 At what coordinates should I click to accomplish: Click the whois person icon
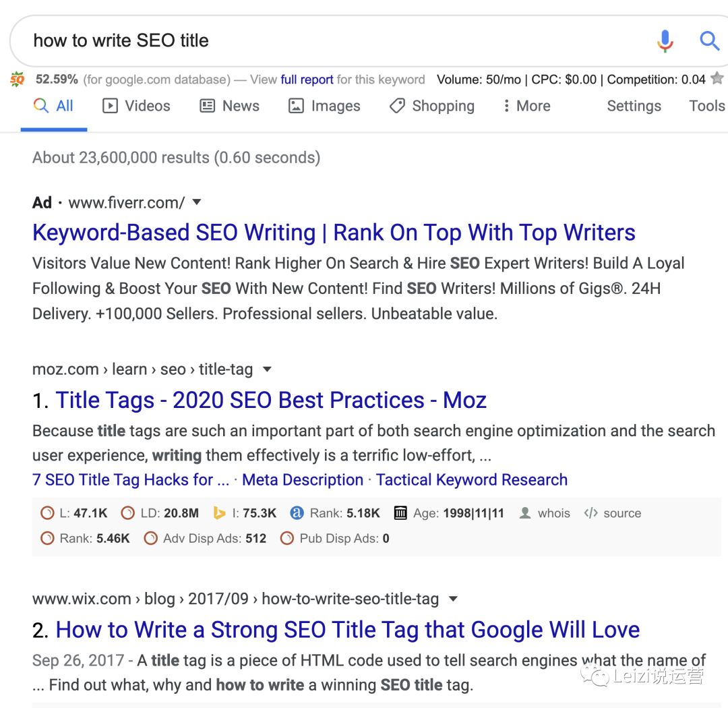[525, 513]
